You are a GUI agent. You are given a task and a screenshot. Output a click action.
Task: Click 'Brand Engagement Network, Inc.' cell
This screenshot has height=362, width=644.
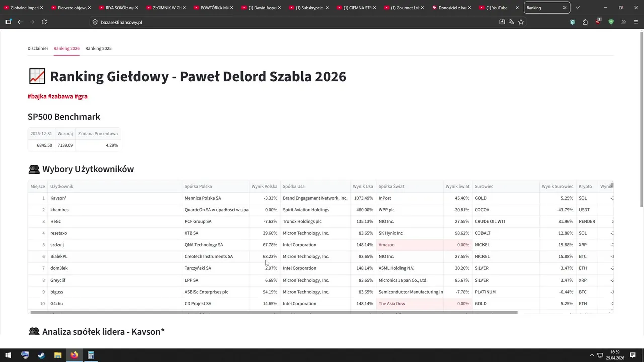(315, 198)
